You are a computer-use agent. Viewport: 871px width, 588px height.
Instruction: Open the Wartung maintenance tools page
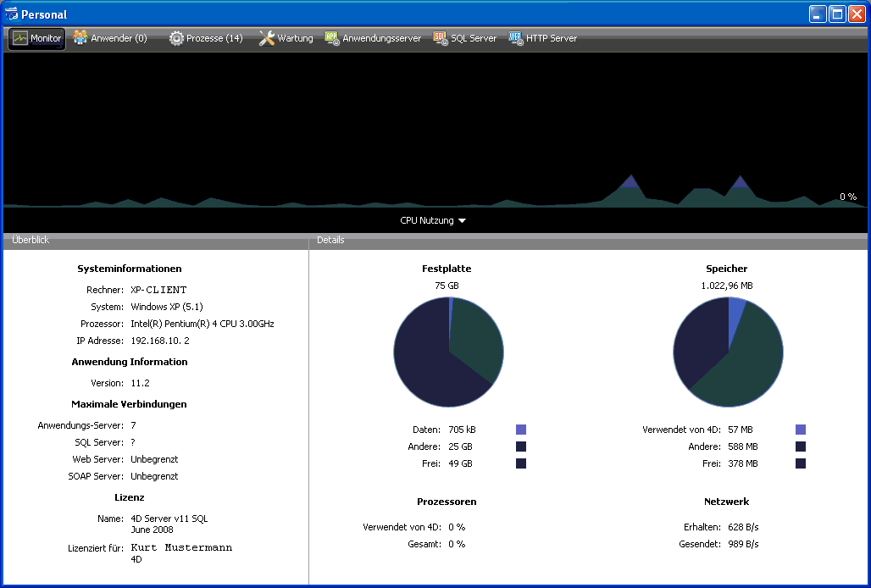[x=286, y=38]
